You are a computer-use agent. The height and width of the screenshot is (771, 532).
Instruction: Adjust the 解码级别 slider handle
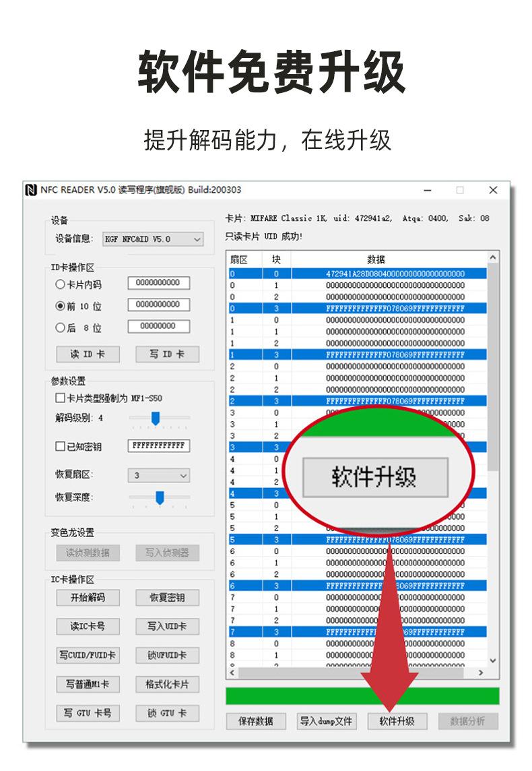click(156, 419)
